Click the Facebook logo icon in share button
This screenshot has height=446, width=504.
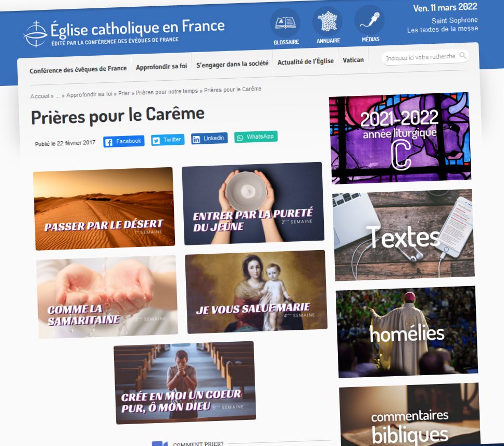pos(109,142)
